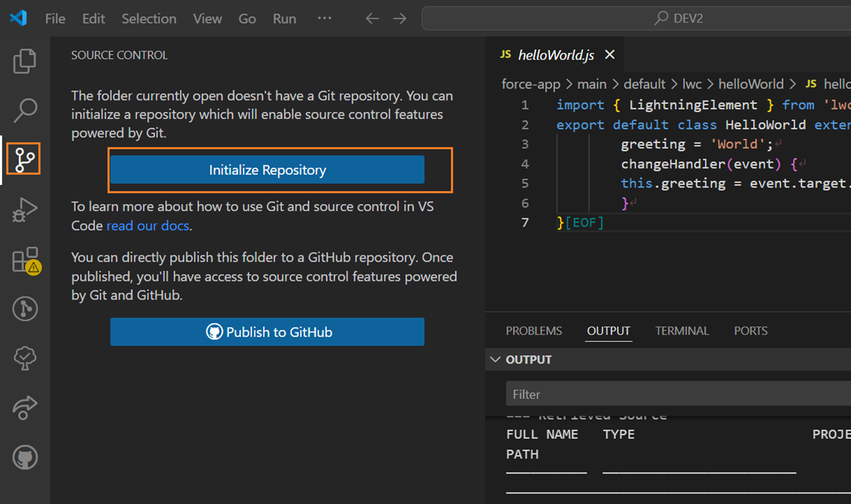Open the Search view icon

click(x=25, y=110)
